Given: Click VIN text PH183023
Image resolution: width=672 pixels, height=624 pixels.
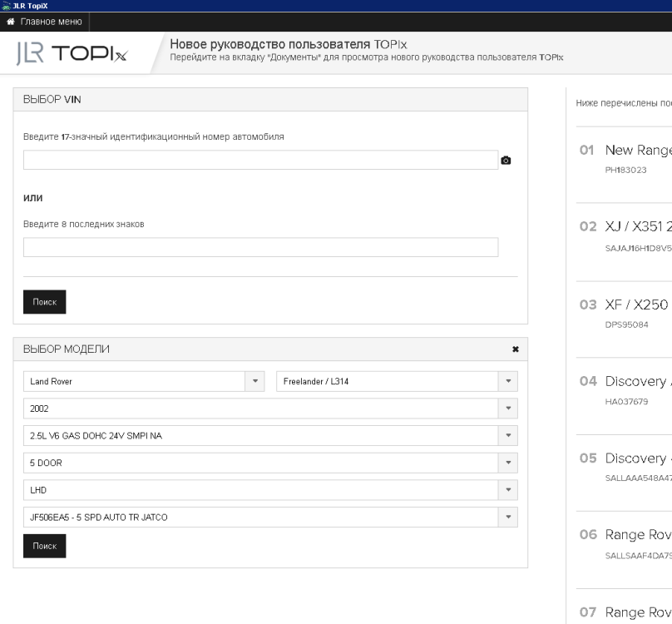Looking at the screenshot, I should coord(625,170).
